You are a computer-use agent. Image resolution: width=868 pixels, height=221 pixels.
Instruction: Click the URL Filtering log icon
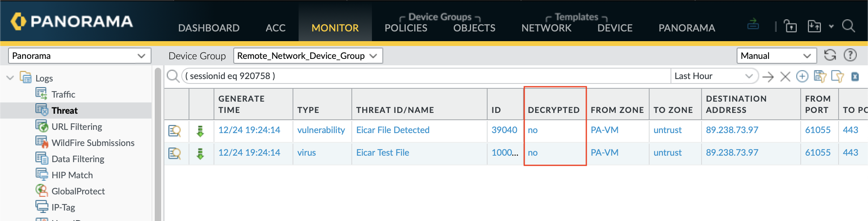pos(42,126)
